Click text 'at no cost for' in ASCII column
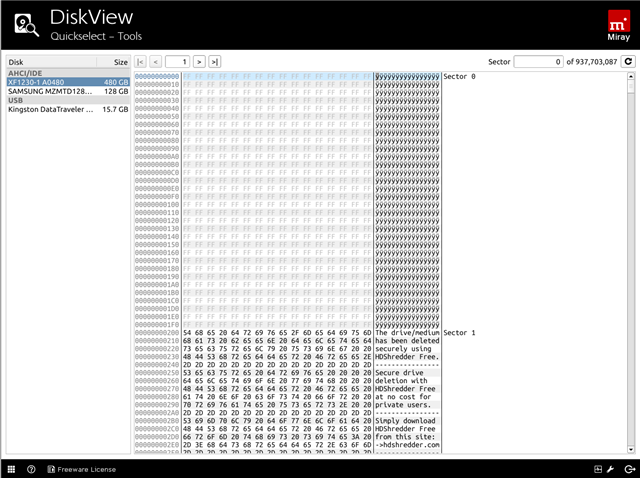The width and height of the screenshot is (640, 478). 403,397
